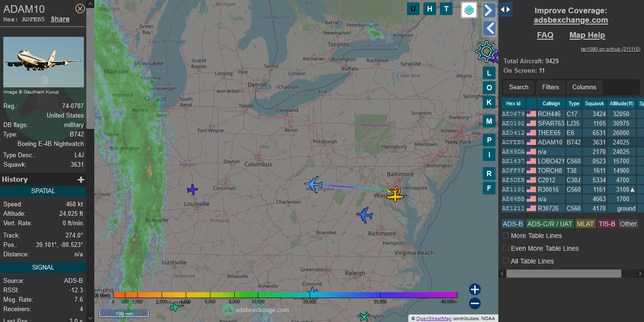Image resolution: width=644 pixels, height=322 pixels.
Task: Click the right-arrow sidebar toggle button
Action: 489,10
